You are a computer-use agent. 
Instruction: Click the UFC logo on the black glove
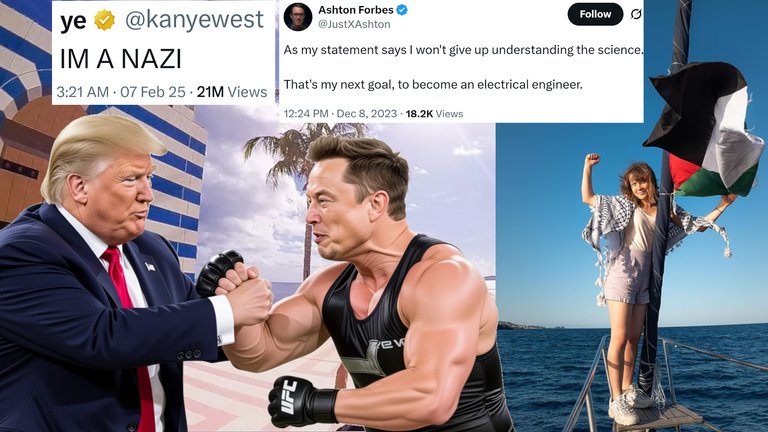(288, 395)
